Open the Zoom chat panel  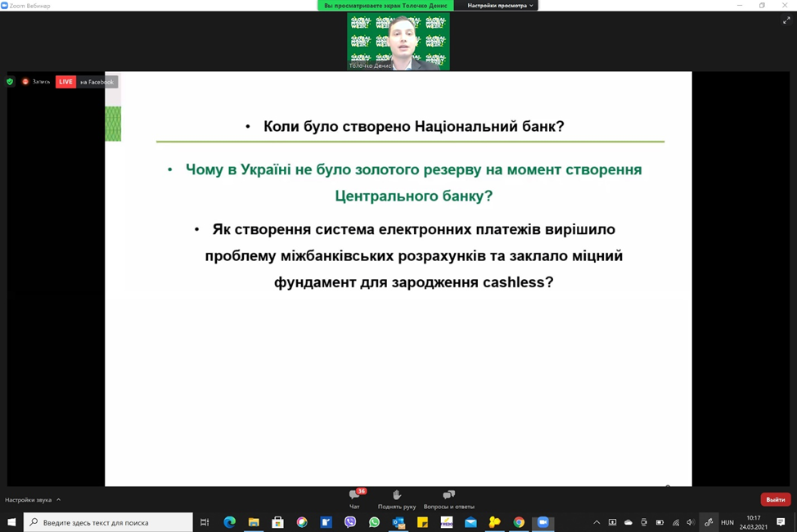coord(354,498)
